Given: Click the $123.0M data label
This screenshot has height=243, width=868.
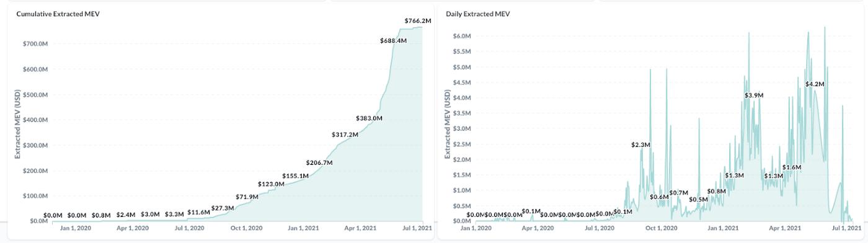Looking at the screenshot, I should [x=272, y=184].
